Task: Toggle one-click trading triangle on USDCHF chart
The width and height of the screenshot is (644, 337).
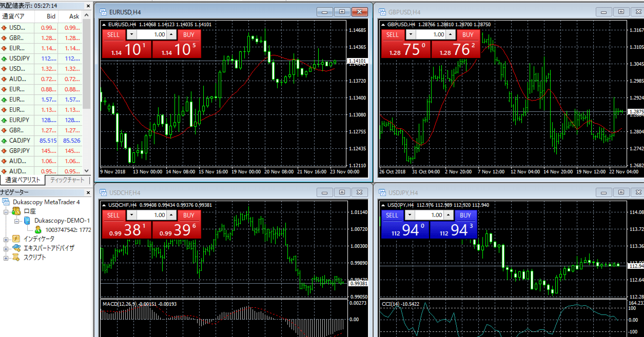Action: tap(105, 205)
